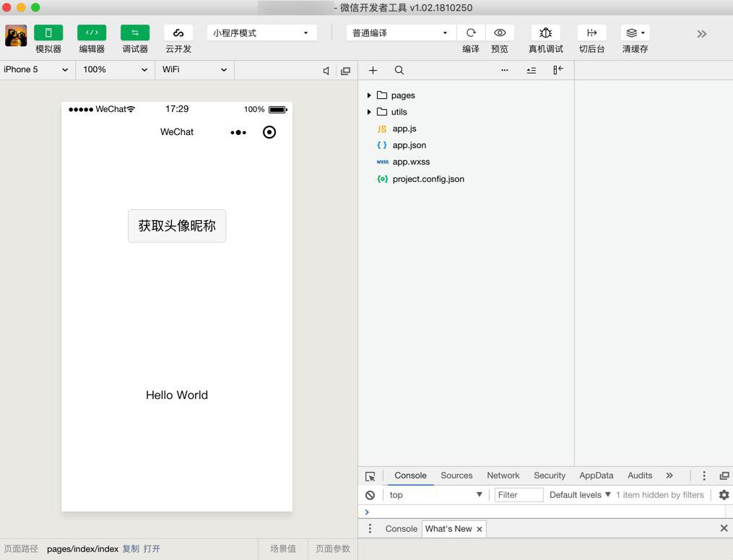Click the 场景值 scene value button
Viewport: 733px width, 560px height.
tap(283, 548)
